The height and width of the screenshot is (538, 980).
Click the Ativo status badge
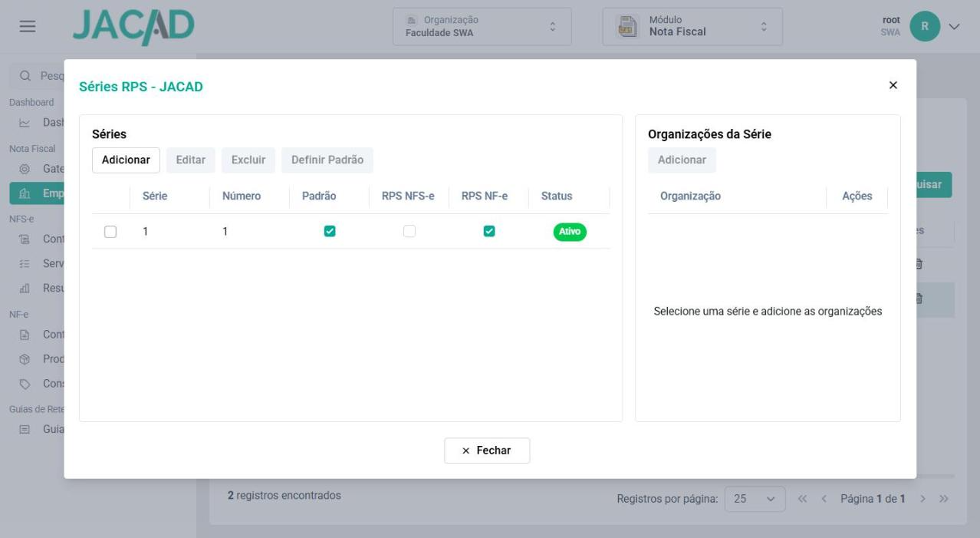(570, 231)
